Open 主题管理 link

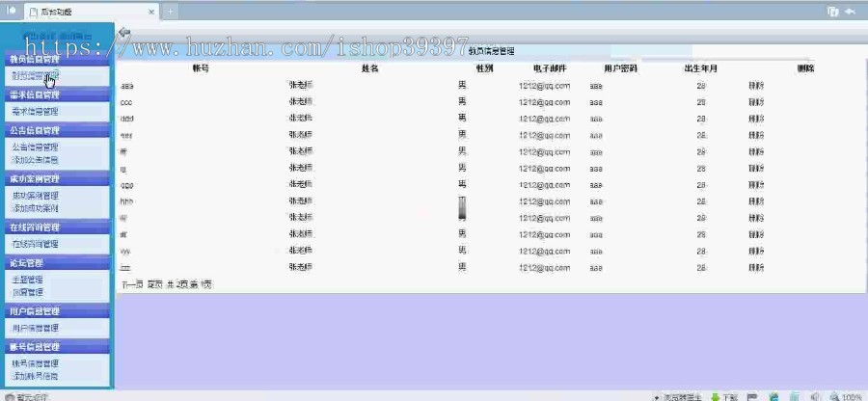(28, 280)
